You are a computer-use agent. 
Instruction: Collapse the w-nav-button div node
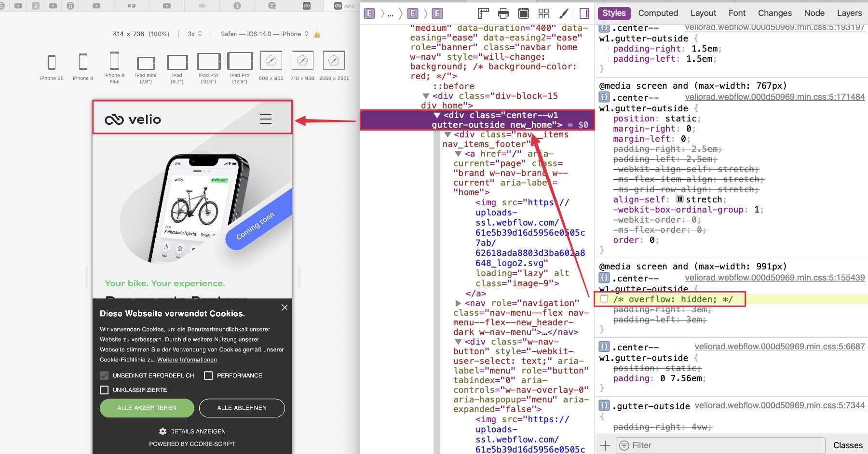coord(459,342)
